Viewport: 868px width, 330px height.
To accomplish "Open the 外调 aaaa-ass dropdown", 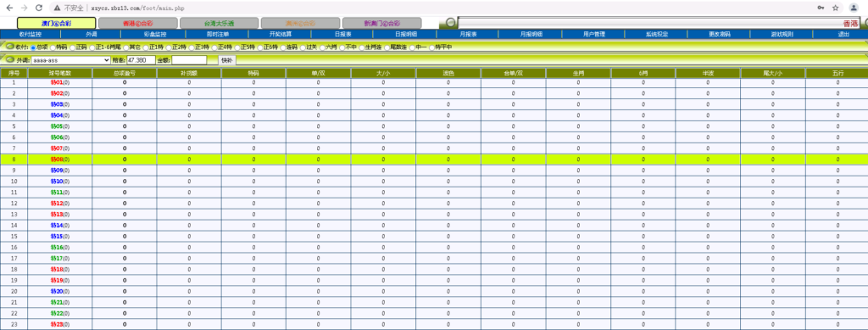I will pyautogui.click(x=70, y=59).
